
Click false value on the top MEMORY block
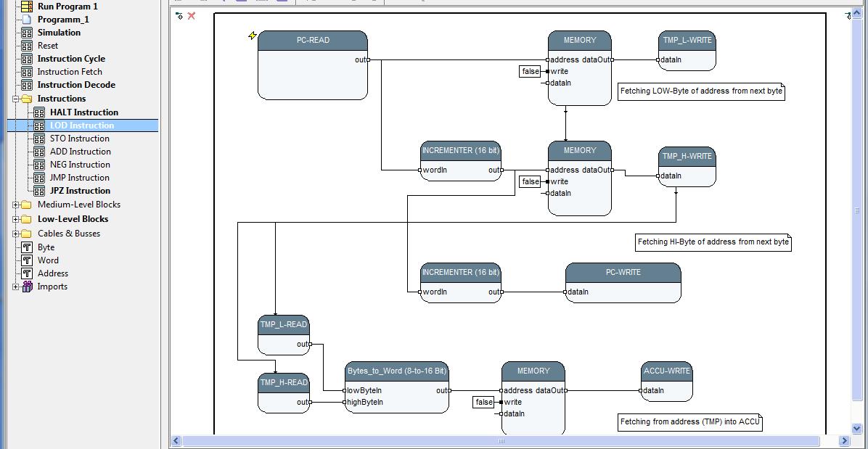tap(531, 71)
